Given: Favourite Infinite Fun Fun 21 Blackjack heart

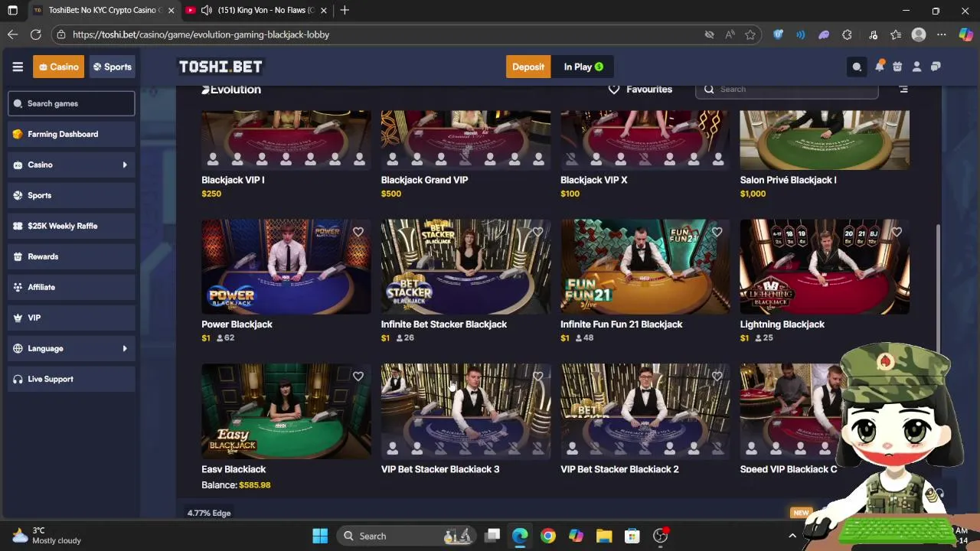Looking at the screenshot, I should coord(717,232).
